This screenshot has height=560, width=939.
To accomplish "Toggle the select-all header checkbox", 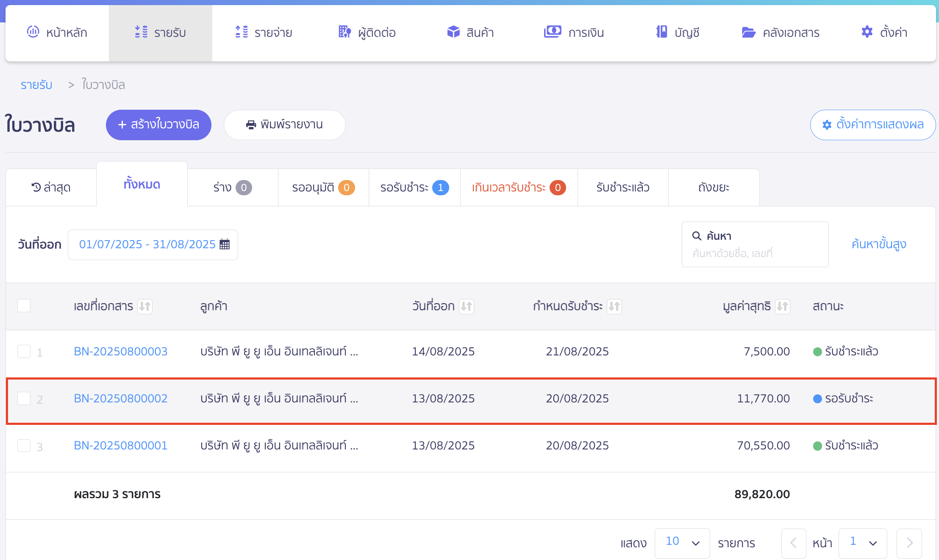I will (x=24, y=306).
